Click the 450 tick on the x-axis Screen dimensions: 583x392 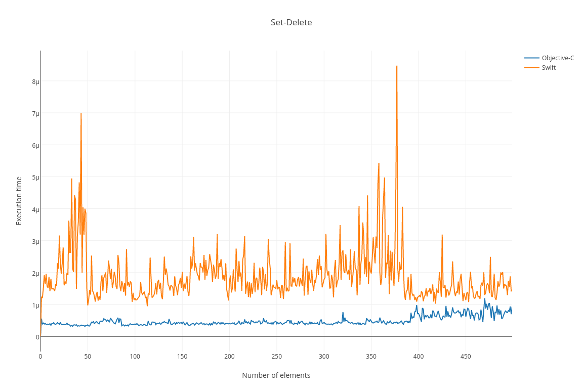click(465, 356)
